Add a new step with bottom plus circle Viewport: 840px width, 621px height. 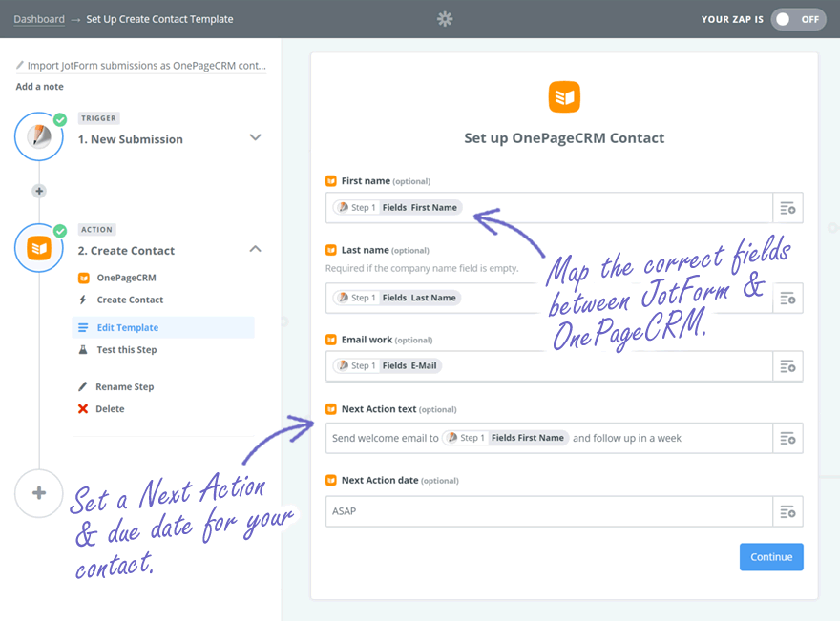pyautogui.click(x=39, y=493)
